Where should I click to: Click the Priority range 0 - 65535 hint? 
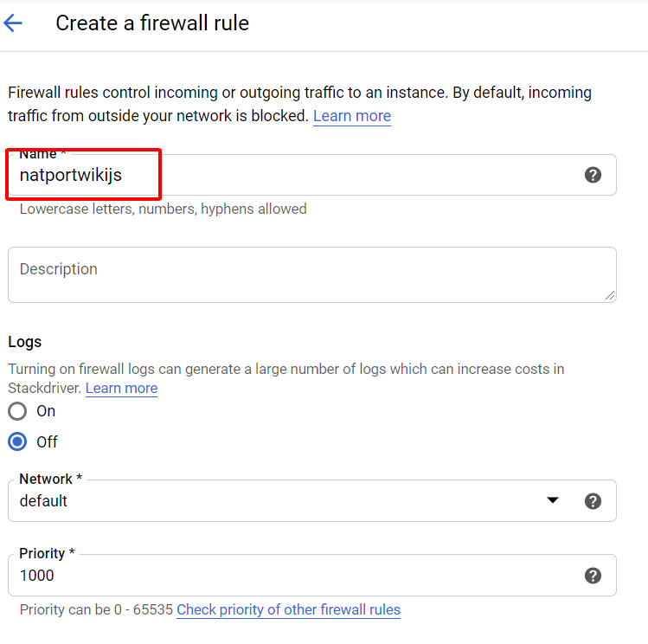click(x=95, y=609)
